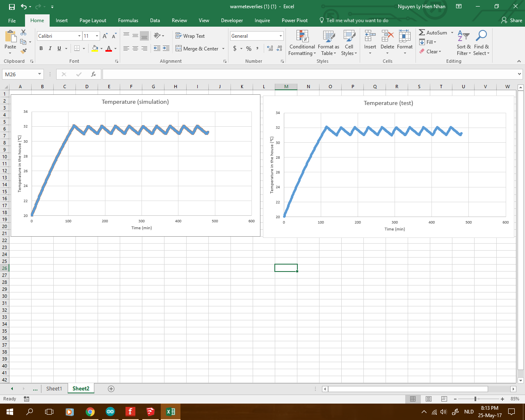The width and height of the screenshot is (525, 420).
Task: Toggle Middle Align
Action: tap(135, 36)
